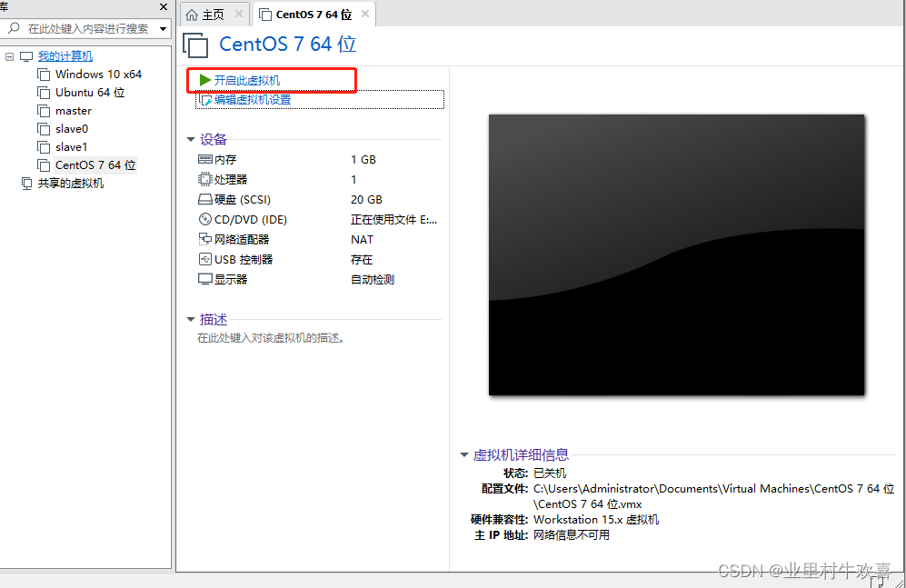Select the network adapter icon
This screenshot has width=906, height=588.
205,239
